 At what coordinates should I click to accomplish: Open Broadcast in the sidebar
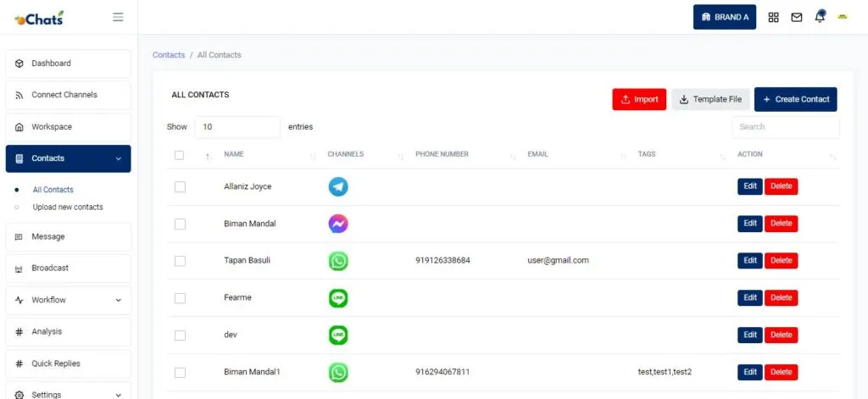pyautogui.click(x=69, y=269)
